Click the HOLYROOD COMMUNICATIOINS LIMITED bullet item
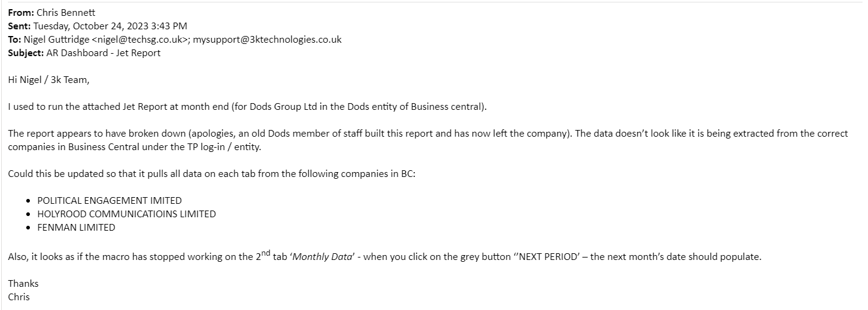This screenshot has height=310, width=868. 126,214
